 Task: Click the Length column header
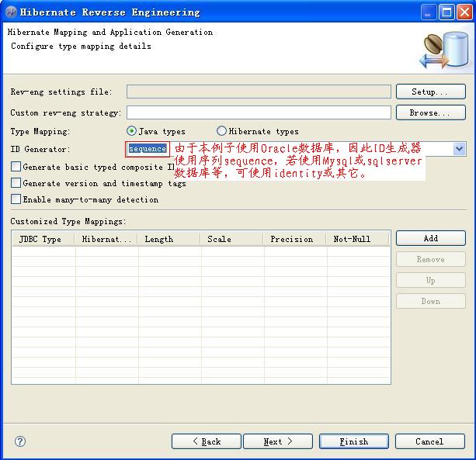[x=169, y=239]
